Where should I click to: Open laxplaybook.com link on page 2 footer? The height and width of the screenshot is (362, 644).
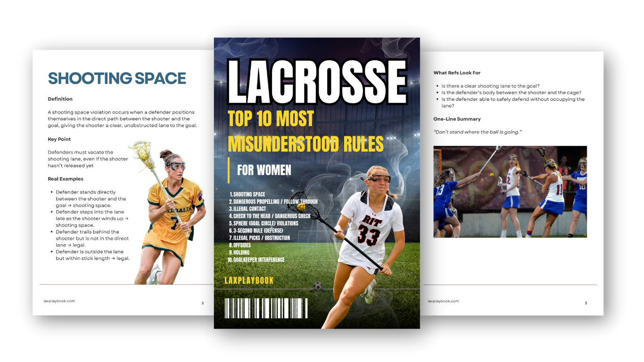59,301
